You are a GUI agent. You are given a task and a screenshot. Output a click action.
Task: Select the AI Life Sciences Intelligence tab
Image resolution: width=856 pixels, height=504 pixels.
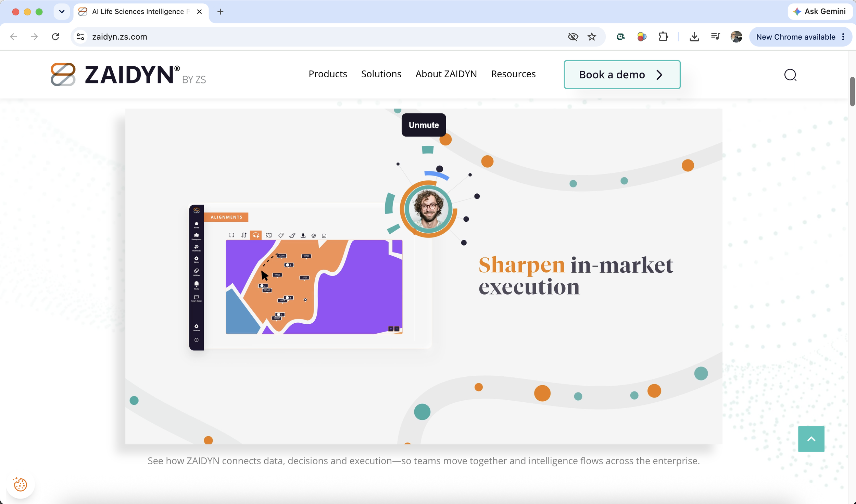click(x=140, y=12)
